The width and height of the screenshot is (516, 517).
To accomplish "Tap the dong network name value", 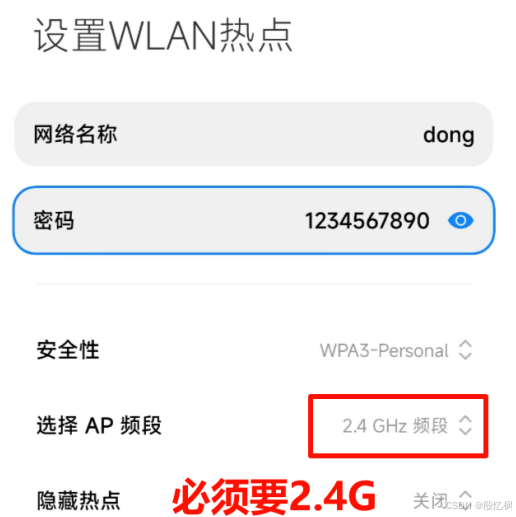I will coord(449,135).
